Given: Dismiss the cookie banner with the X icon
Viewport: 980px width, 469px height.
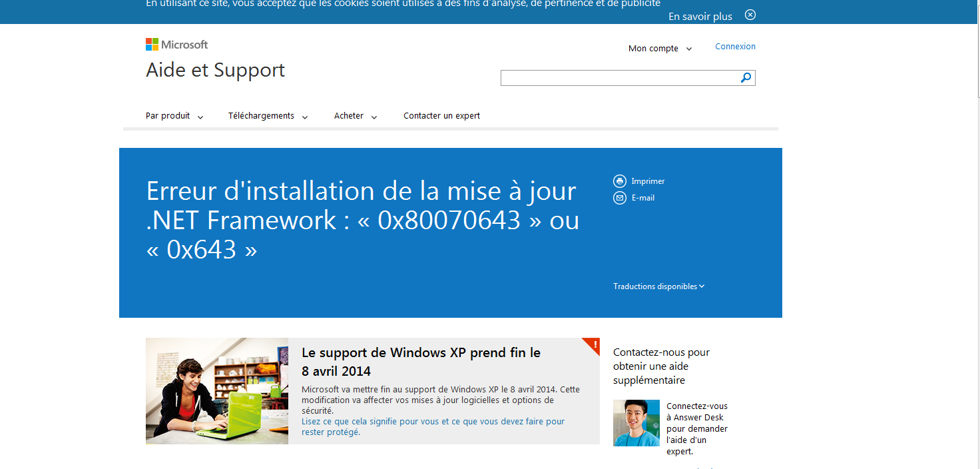Looking at the screenshot, I should [x=750, y=15].
